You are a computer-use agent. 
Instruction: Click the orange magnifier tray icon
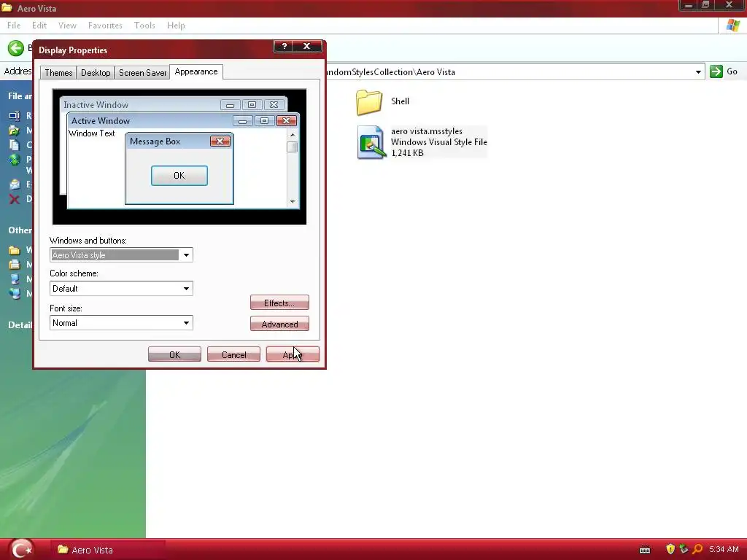[x=697, y=549]
